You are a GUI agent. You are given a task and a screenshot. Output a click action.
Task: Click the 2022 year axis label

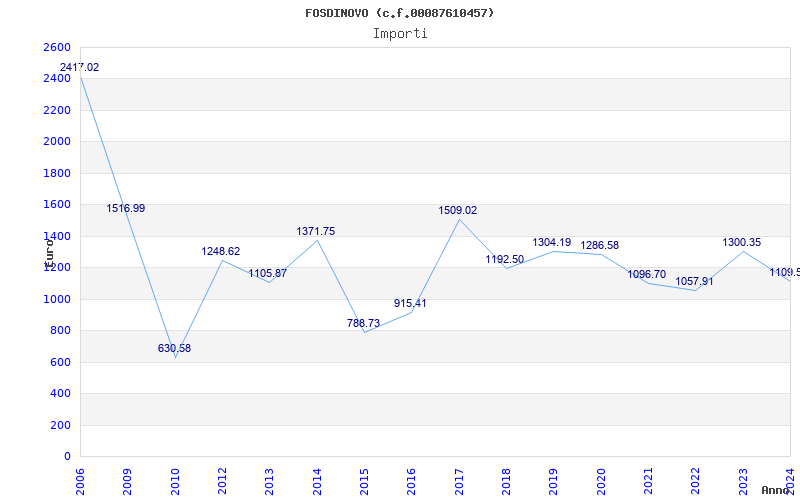click(x=696, y=482)
